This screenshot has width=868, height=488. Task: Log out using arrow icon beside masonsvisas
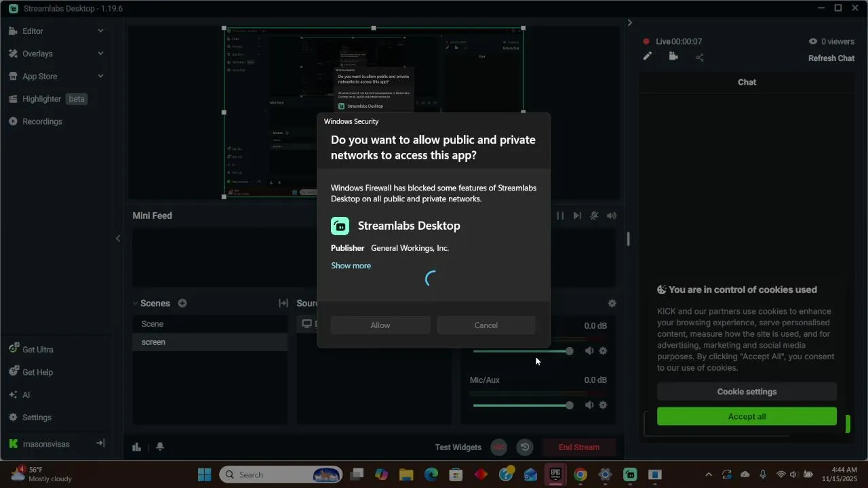click(100, 443)
